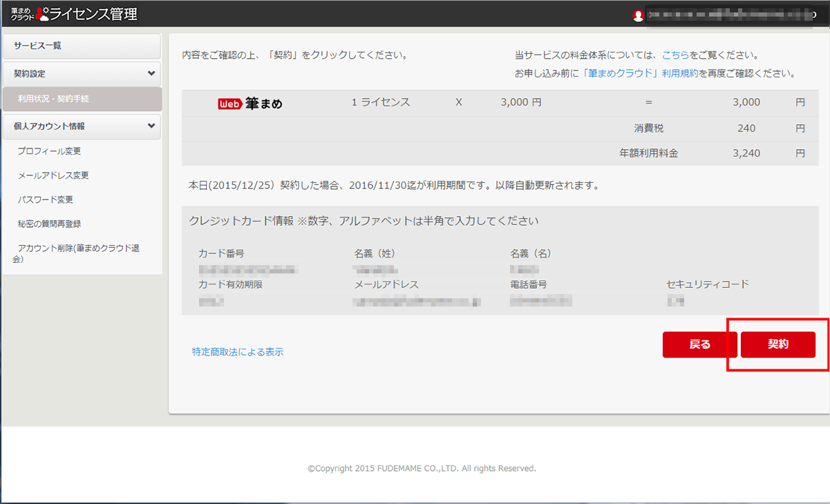
Task: Click the copyright FUDEMAME CO.,LTD. text
Action: (422, 468)
